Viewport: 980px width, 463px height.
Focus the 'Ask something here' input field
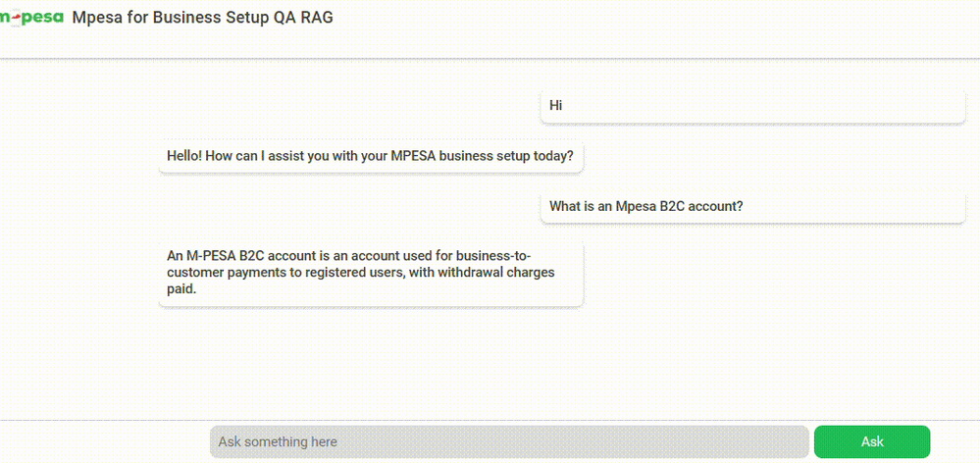[x=509, y=441]
